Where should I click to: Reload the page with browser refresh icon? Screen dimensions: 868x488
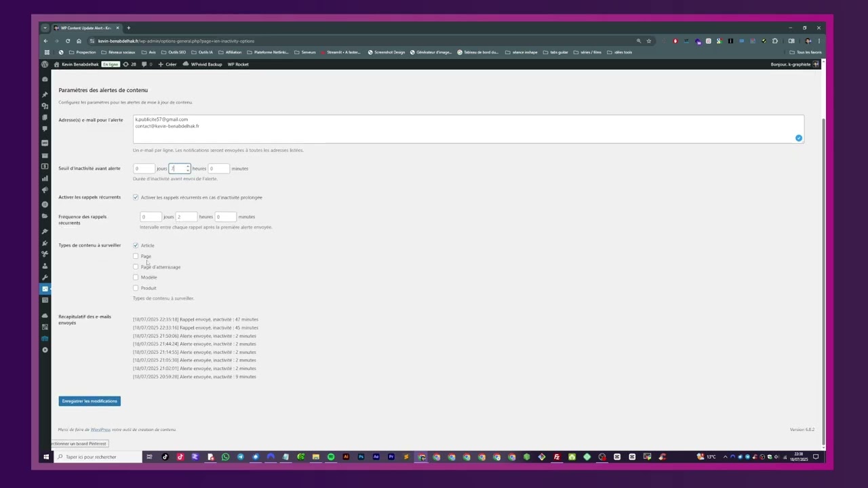point(68,41)
